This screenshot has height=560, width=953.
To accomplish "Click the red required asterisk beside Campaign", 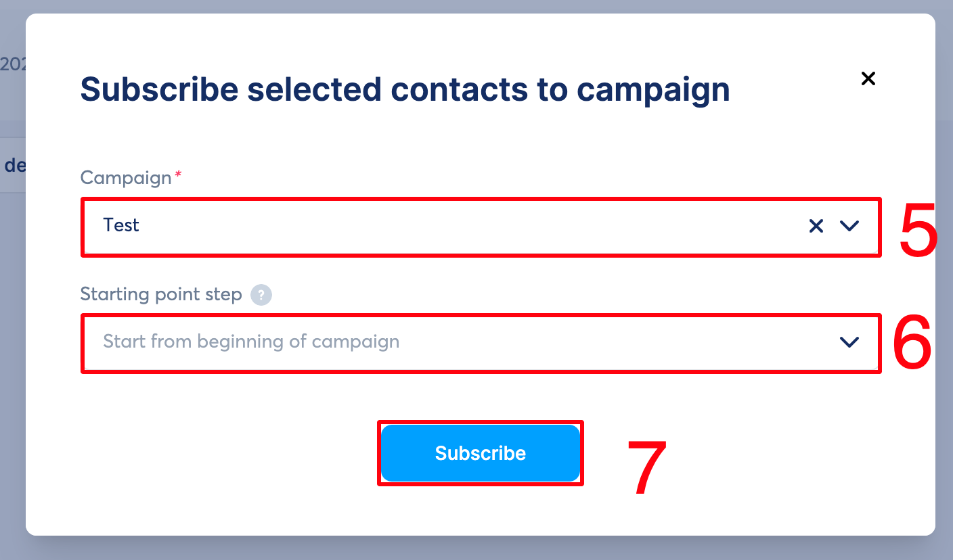I will tap(178, 174).
